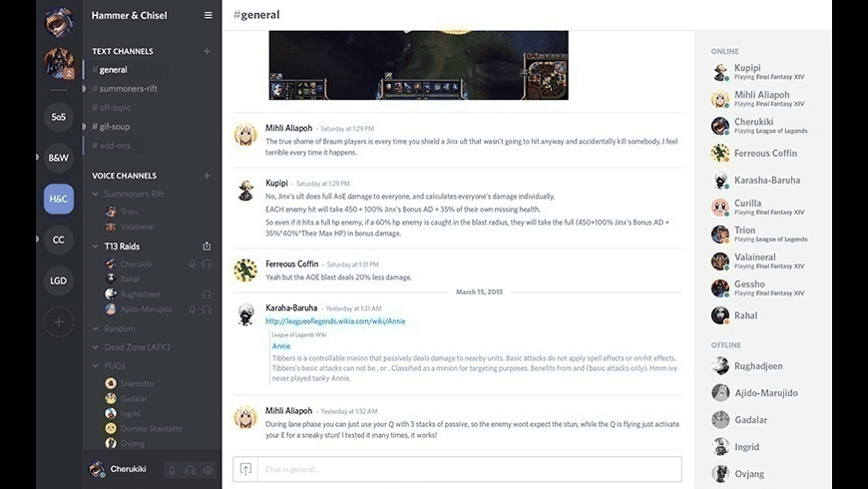Expand the Dead Zone (AFK) voice channel
Image resolution: width=868 pixels, height=489 pixels.
point(95,347)
